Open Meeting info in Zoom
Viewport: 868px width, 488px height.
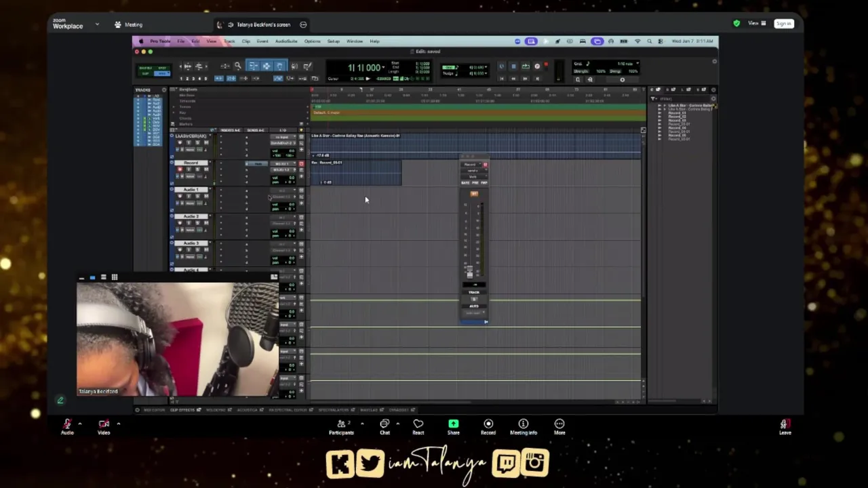(524, 427)
